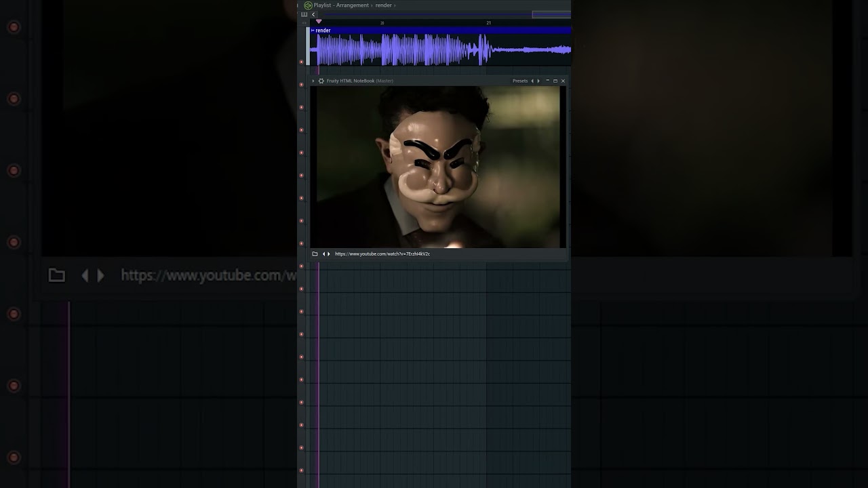Select the render breadcrumb in Playlist title

(x=384, y=5)
